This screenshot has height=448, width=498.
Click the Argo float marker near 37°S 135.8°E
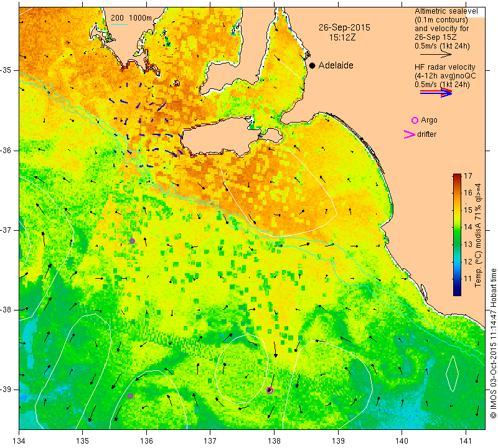point(132,241)
